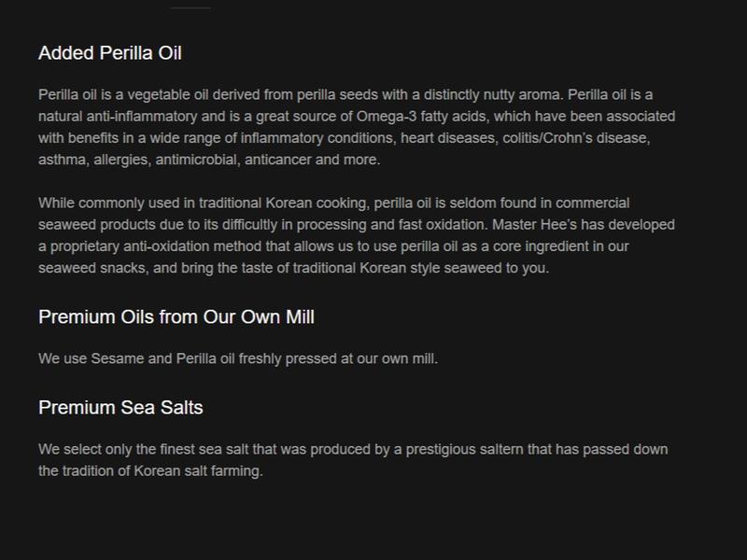Image resolution: width=747 pixels, height=560 pixels.
Task: Click the line starting "seaweed snacks, and bring"
Action: coord(294,268)
